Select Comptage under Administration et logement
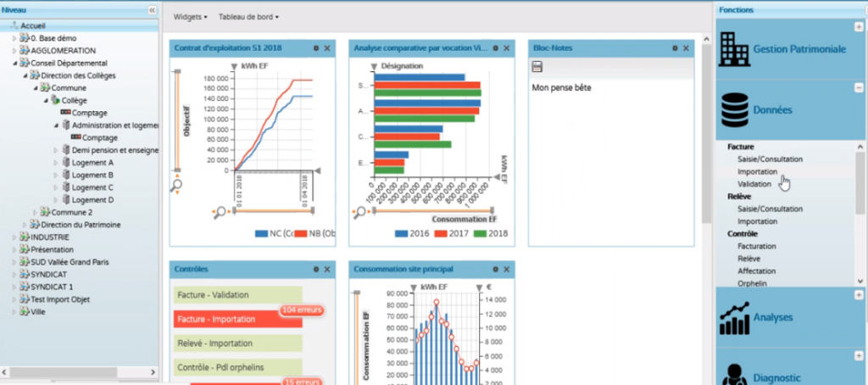Screen dimensions: 868x385 pyautogui.click(x=100, y=138)
